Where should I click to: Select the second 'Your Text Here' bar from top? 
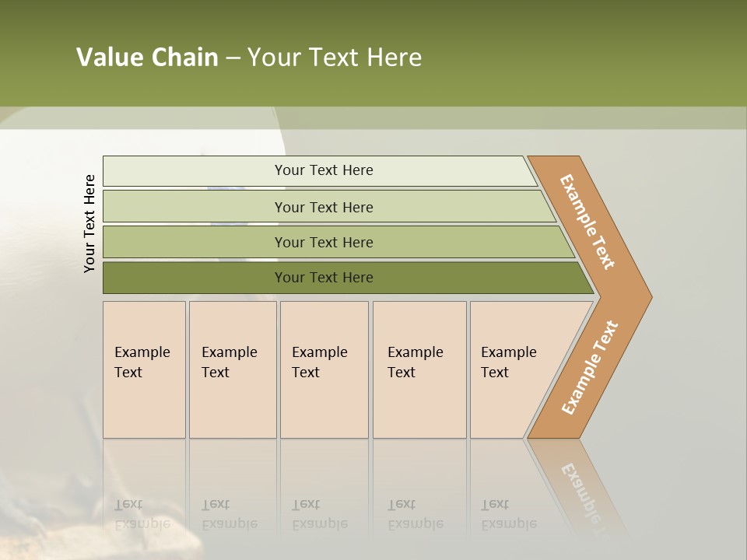323,207
